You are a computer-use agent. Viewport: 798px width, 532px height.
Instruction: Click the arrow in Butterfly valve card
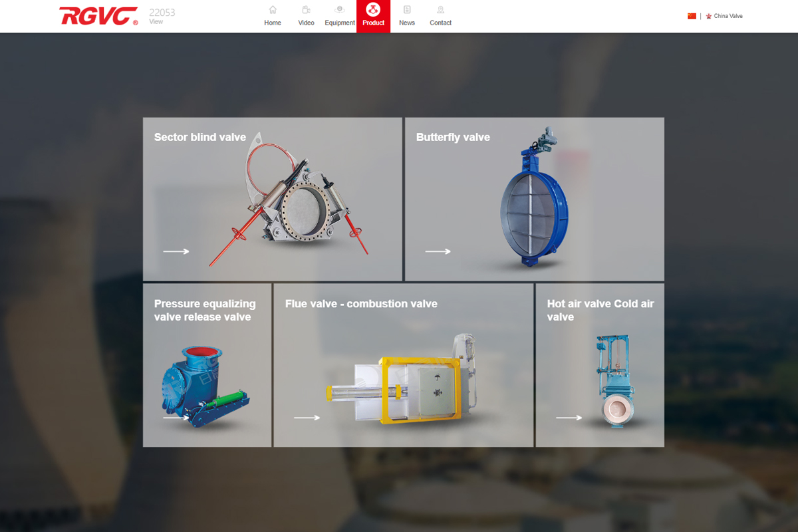coord(438,251)
